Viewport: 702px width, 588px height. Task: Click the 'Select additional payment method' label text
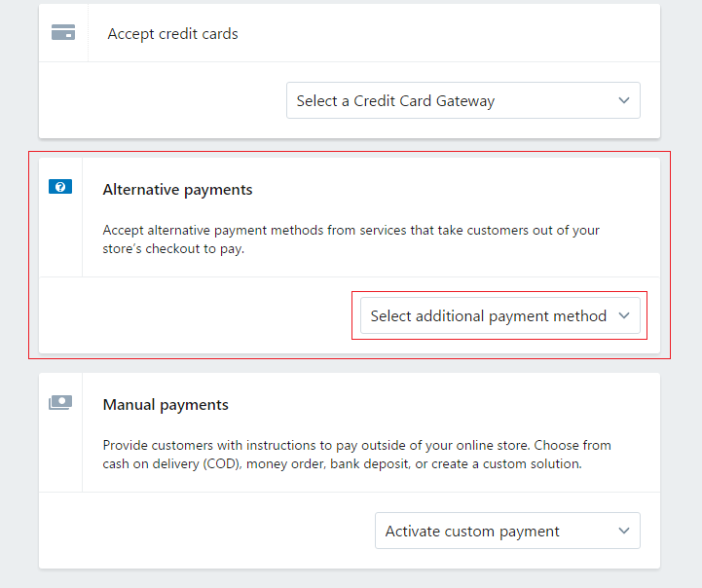488,316
